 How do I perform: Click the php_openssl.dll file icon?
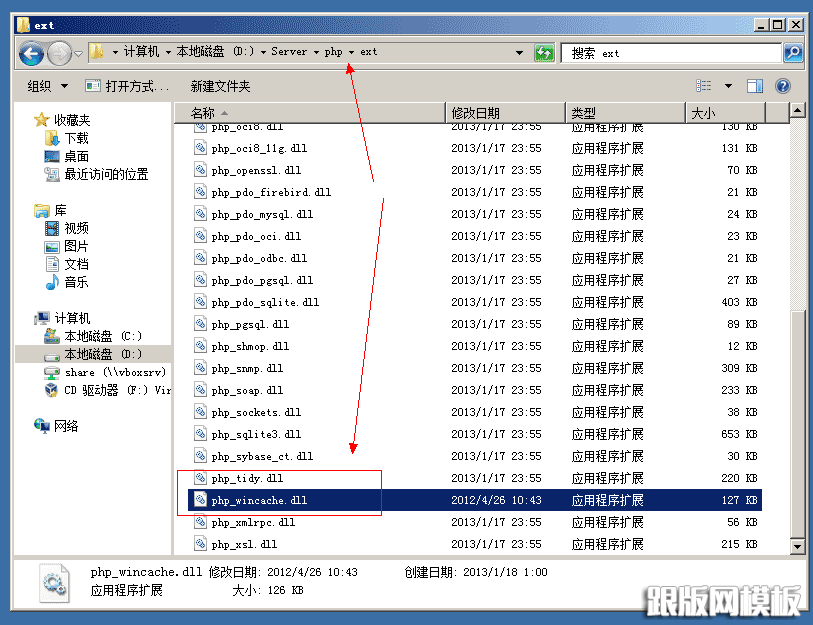coord(200,170)
